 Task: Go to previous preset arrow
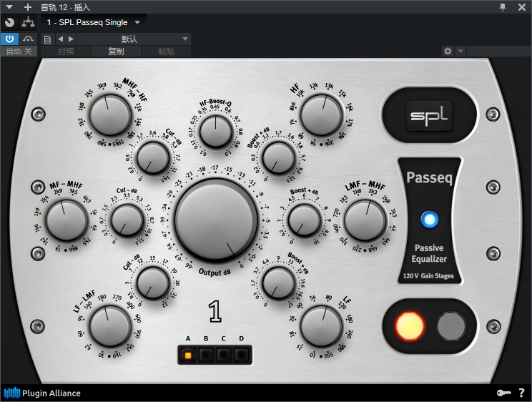pyautogui.click(x=60, y=39)
